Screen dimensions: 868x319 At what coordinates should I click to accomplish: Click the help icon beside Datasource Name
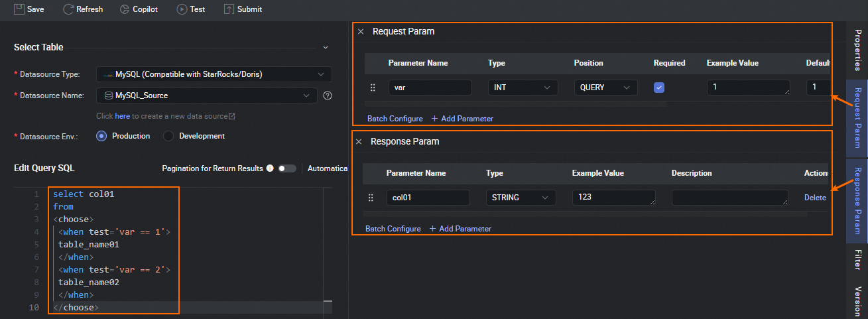point(327,96)
